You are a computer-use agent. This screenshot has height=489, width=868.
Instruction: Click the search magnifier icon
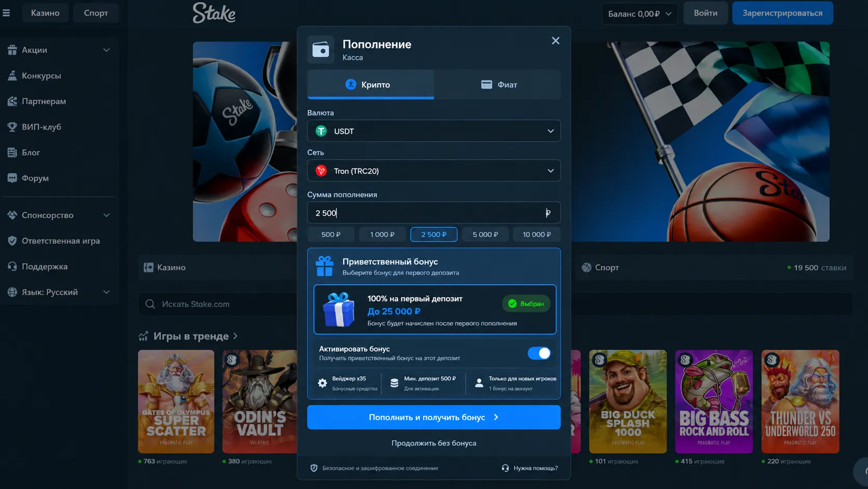[x=150, y=304]
